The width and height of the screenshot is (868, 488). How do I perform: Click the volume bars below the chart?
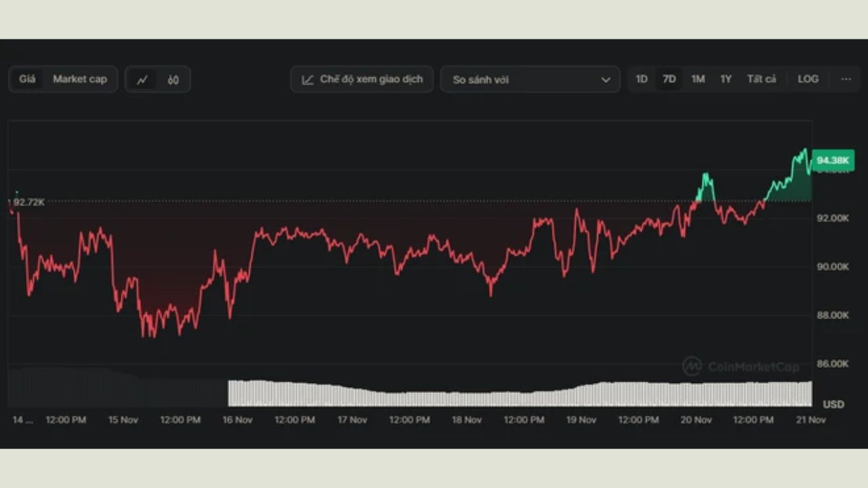pos(520,394)
